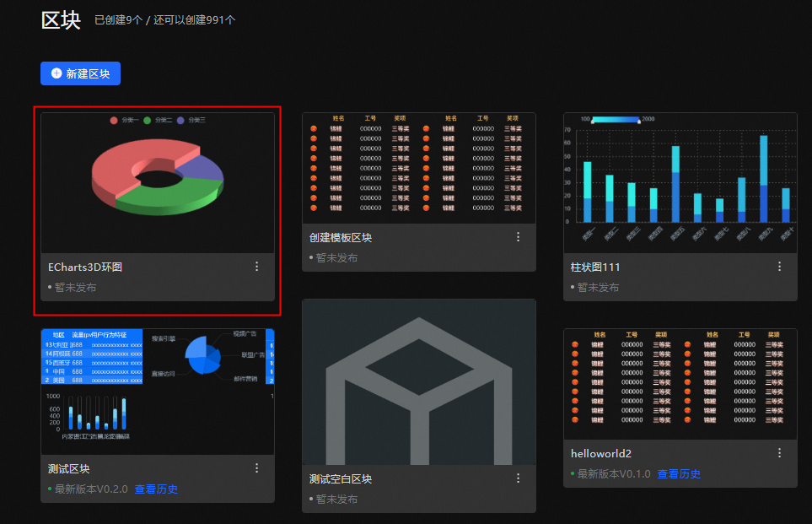Select the helloworld2 title text
Image resolution: width=812 pixels, height=524 pixels.
[600, 453]
